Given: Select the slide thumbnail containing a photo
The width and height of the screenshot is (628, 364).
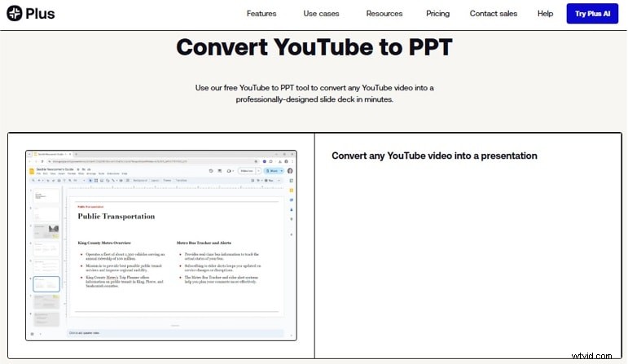Looking at the screenshot, I should point(46,231).
